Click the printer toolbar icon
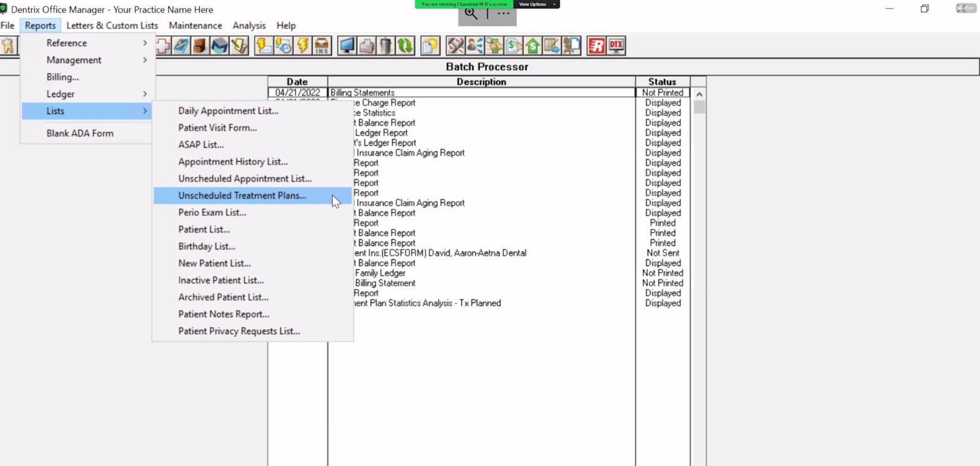 pos(367,46)
